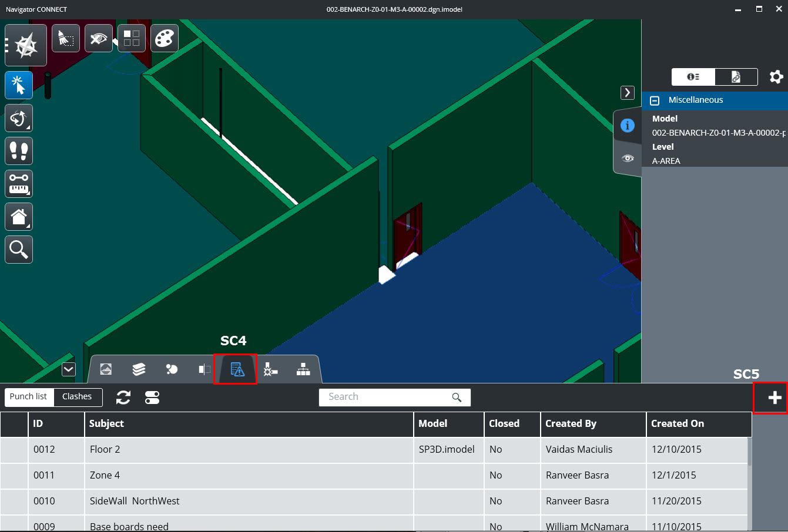This screenshot has width=788, height=532.
Task: Click the Floor 2 subject cell
Action: 249,450
